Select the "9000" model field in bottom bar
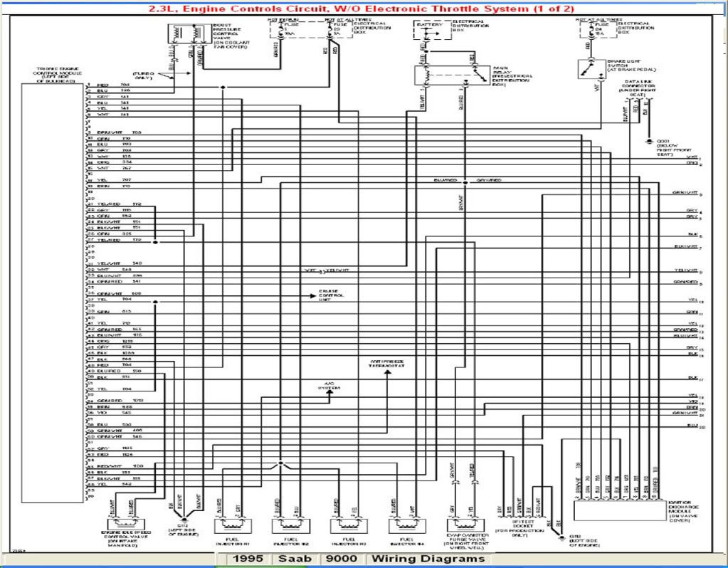Image resolution: width=728 pixels, height=568 pixels. [x=342, y=559]
